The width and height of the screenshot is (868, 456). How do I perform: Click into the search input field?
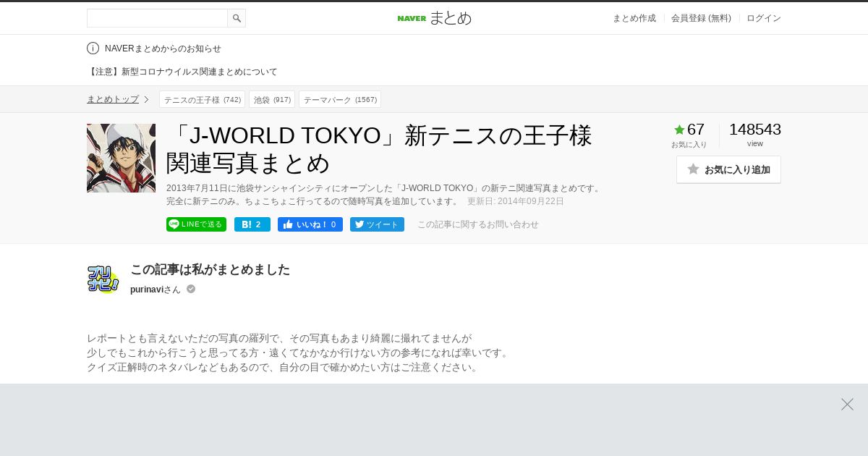point(157,18)
